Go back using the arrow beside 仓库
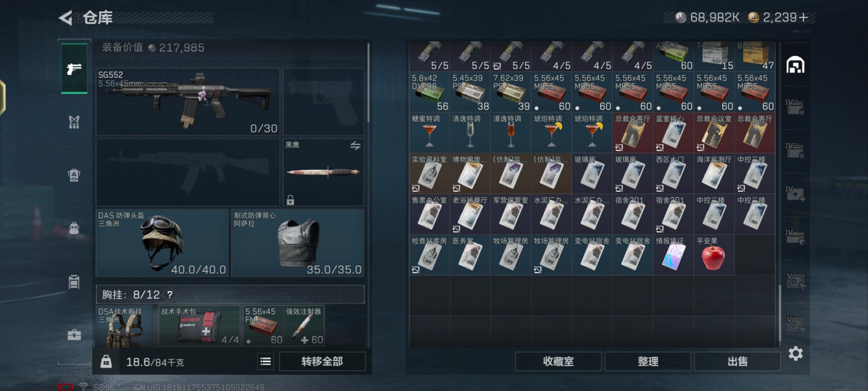 click(x=66, y=18)
